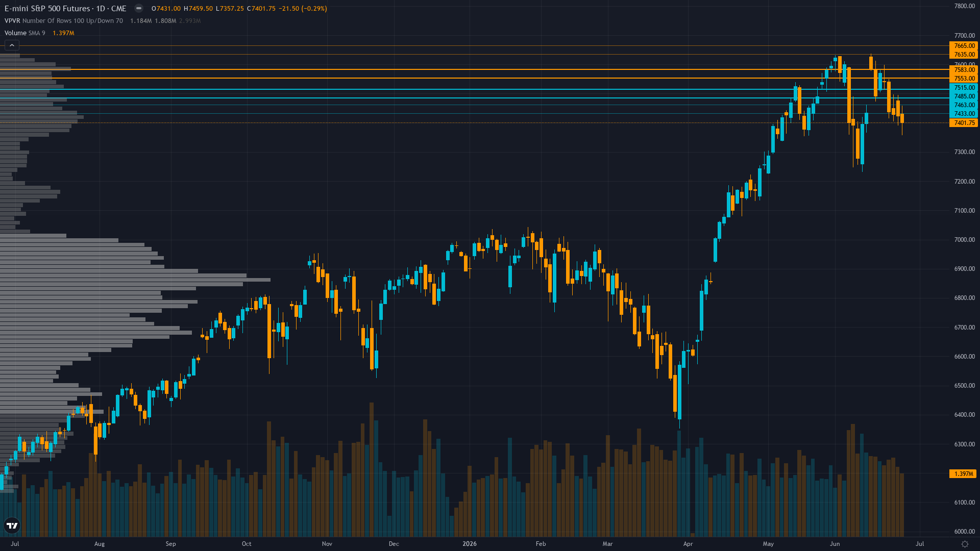Click the 7000.00 price scale label
Screen dimensions: 980x551
coord(964,240)
